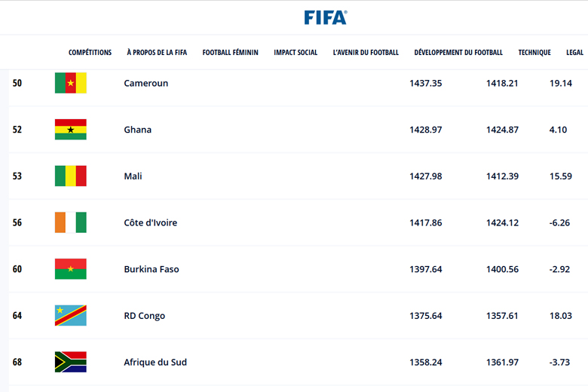The height and width of the screenshot is (392, 588).
Task: Click the RD Congo flag icon
Action: pyautogui.click(x=71, y=315)
